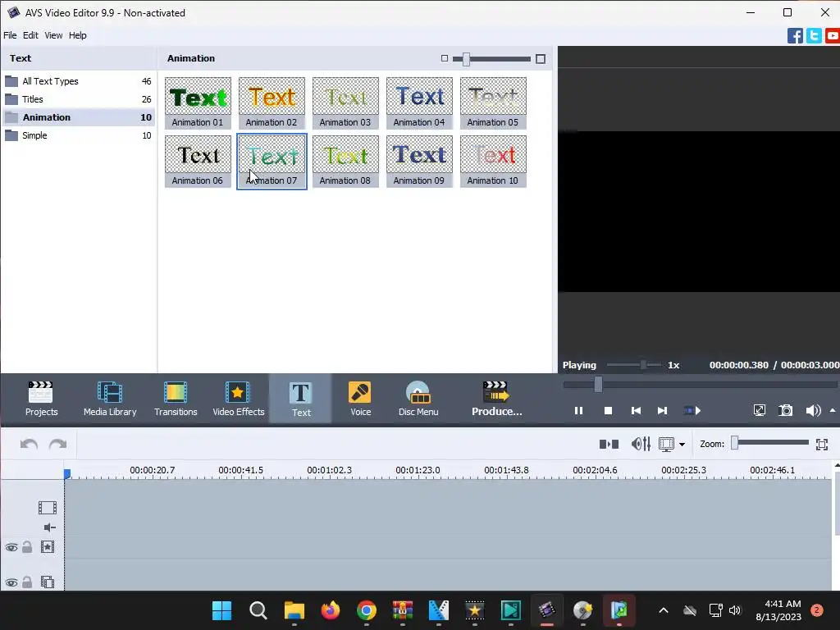Viewport: 840px width, 630px height.
Task: Adjust the playback speed 1x slider
Action: click(643, 365)
